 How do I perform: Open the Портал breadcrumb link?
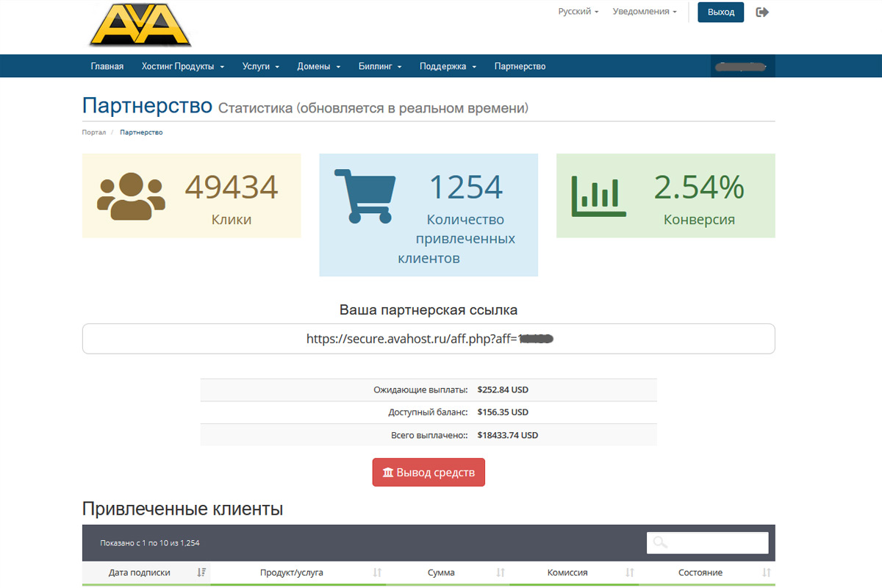93,132
